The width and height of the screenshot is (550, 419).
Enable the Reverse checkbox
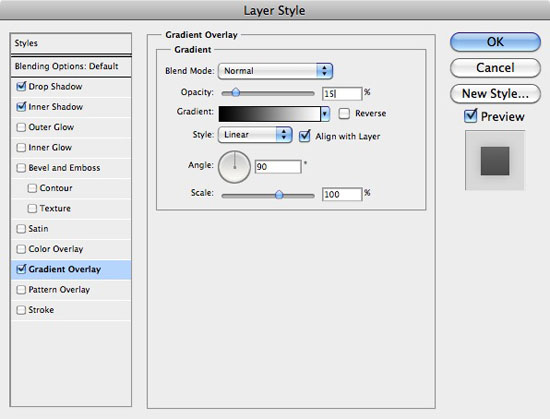click(344, 113)
